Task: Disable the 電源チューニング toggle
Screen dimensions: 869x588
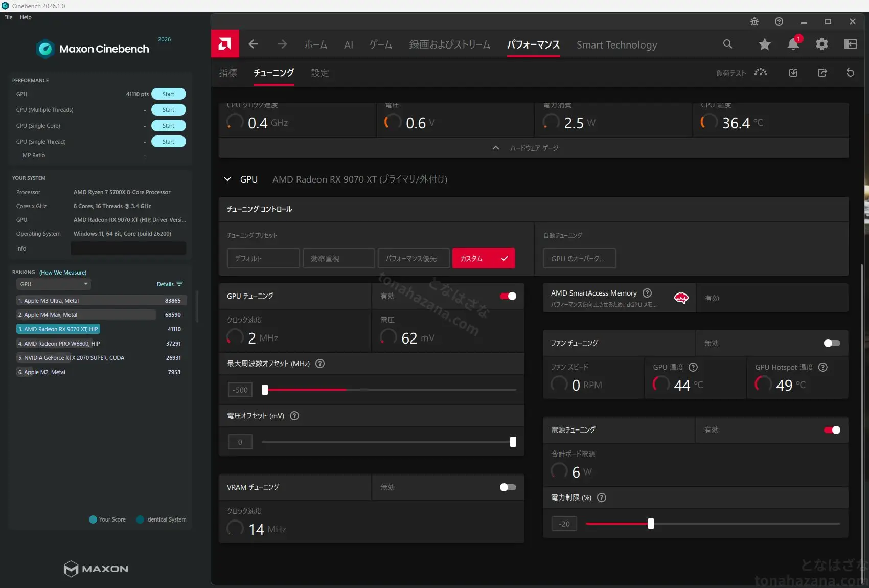Action: [x=832, y=430]
